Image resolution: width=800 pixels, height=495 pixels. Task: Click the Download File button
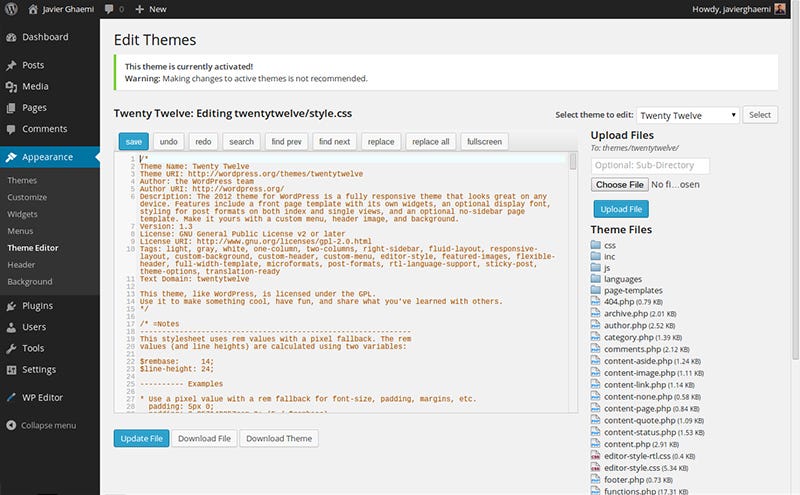point(204,438)
